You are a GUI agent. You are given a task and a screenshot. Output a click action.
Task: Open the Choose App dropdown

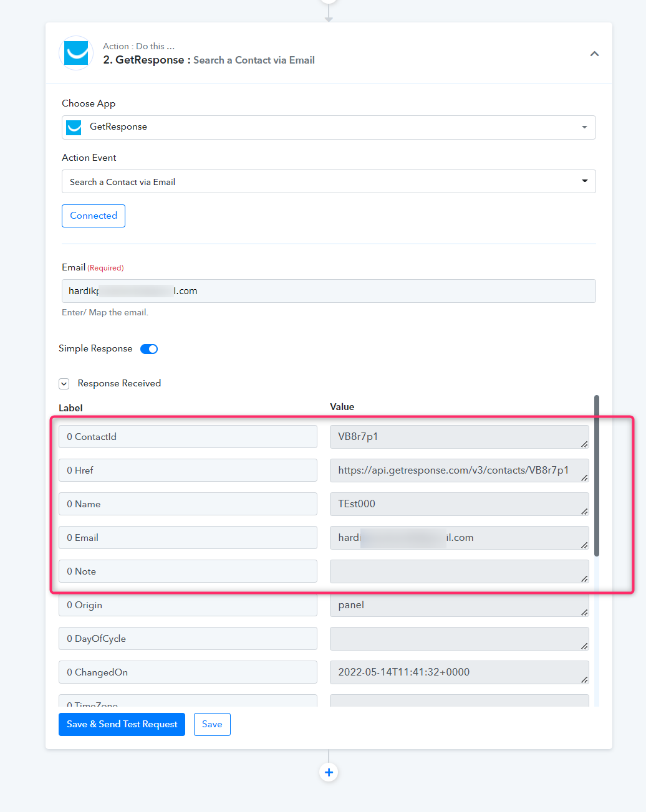coord(329,127)
